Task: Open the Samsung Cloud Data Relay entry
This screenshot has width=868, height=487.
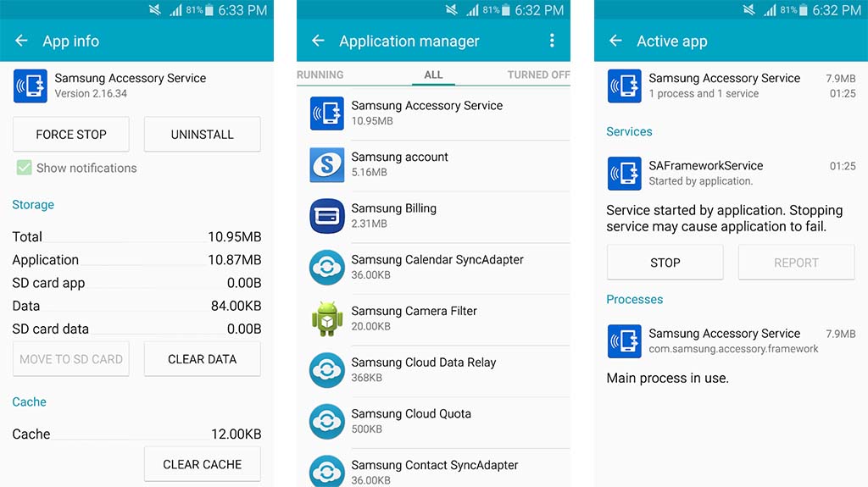Action: 433,370
